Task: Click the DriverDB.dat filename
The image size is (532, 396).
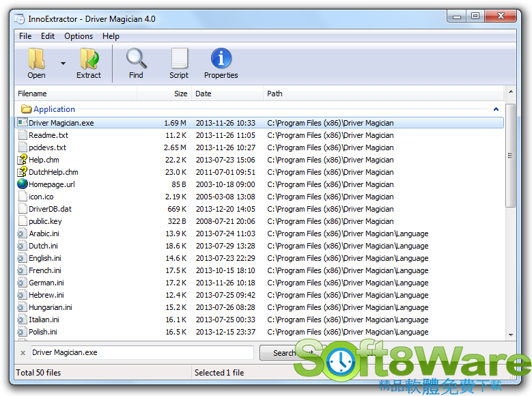Action: (51, 209)
